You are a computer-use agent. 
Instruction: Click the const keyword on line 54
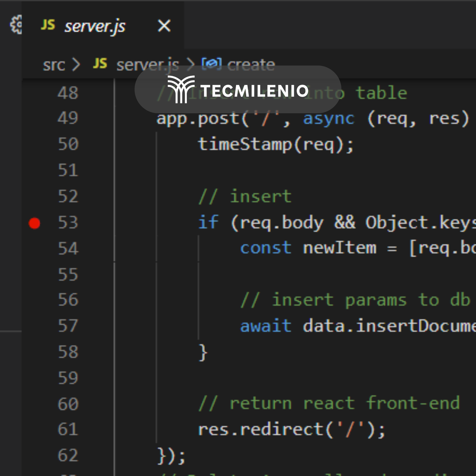266,248
